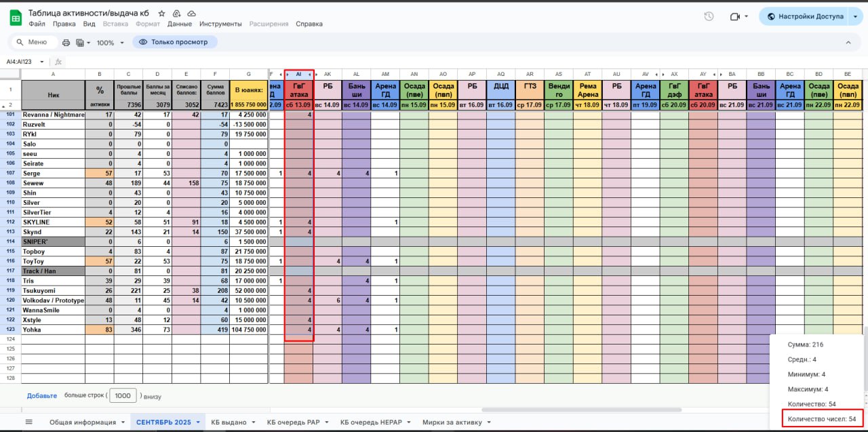
Task: Click the move to Drive folder icon
Action: [176, 14]
